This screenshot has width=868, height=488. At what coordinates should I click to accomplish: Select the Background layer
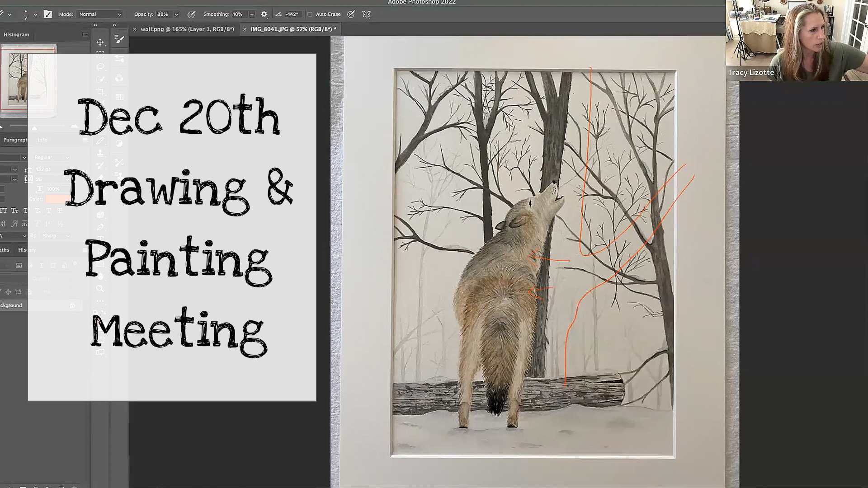(41, 305)
